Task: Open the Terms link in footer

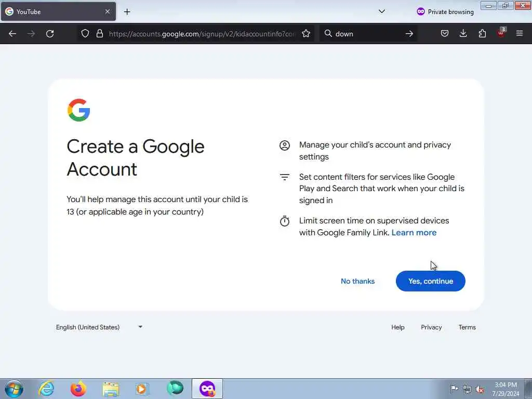Action: pos(467,327)
